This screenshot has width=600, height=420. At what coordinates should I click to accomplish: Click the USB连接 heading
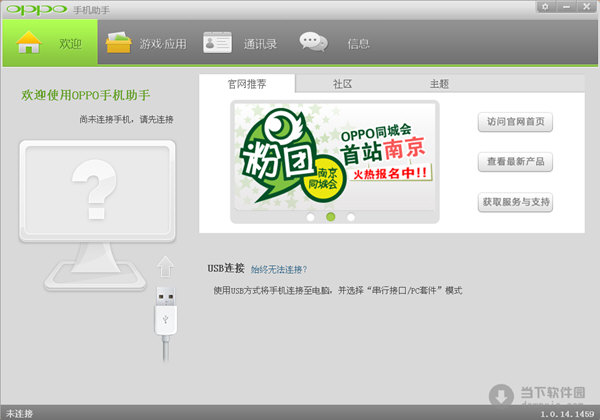226,268
